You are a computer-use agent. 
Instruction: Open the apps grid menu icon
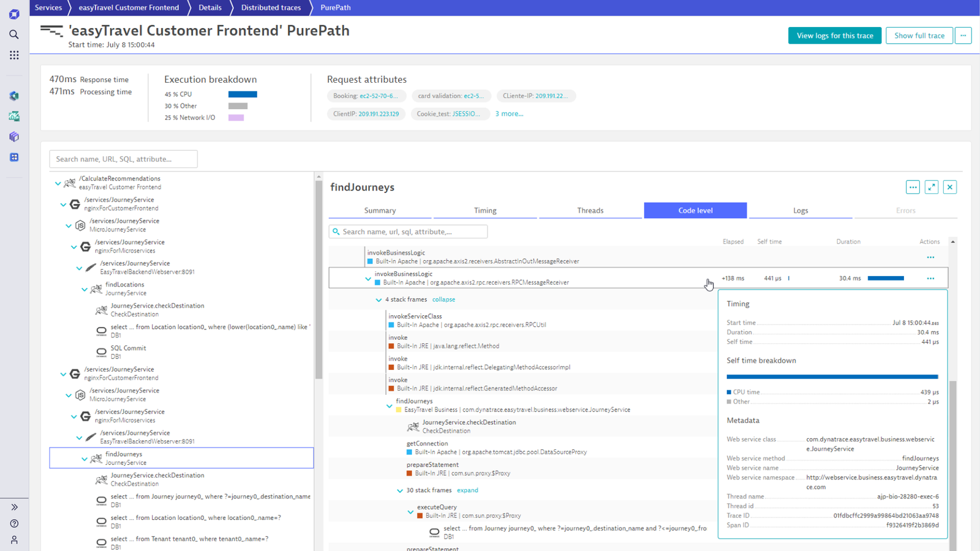(x=14, y=55)
